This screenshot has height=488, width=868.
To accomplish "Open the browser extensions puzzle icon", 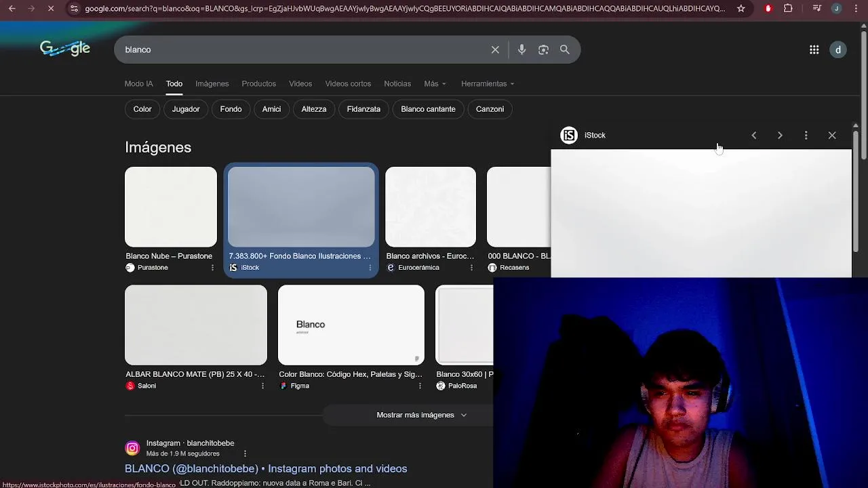I will point(788,9).
